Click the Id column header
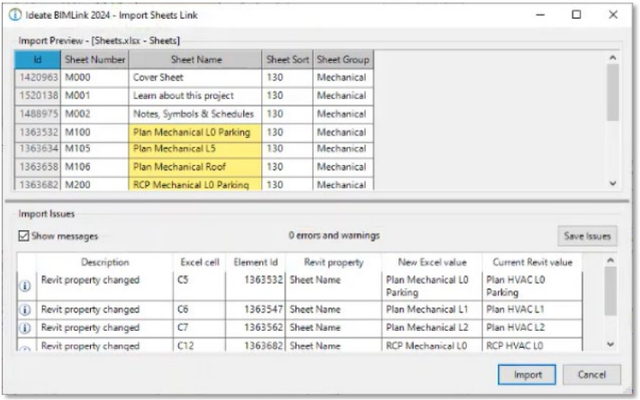This screenshot has width=640, height=400. point(37,60)
